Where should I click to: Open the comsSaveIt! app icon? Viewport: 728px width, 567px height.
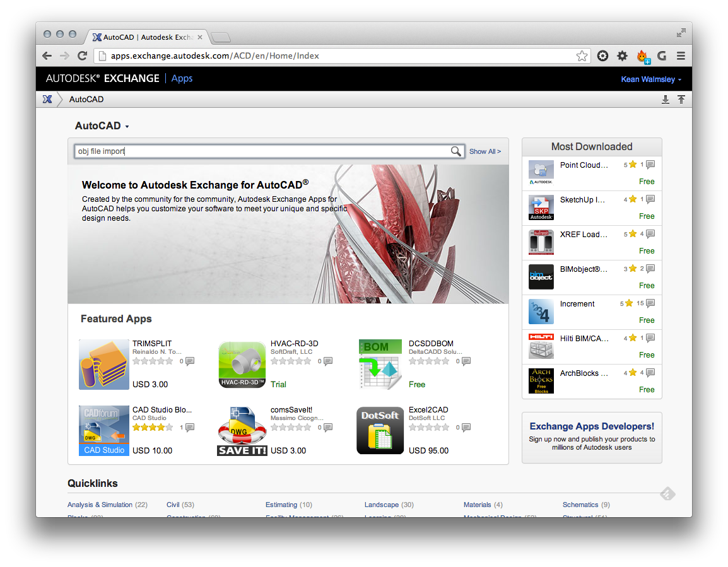(242, 430)
